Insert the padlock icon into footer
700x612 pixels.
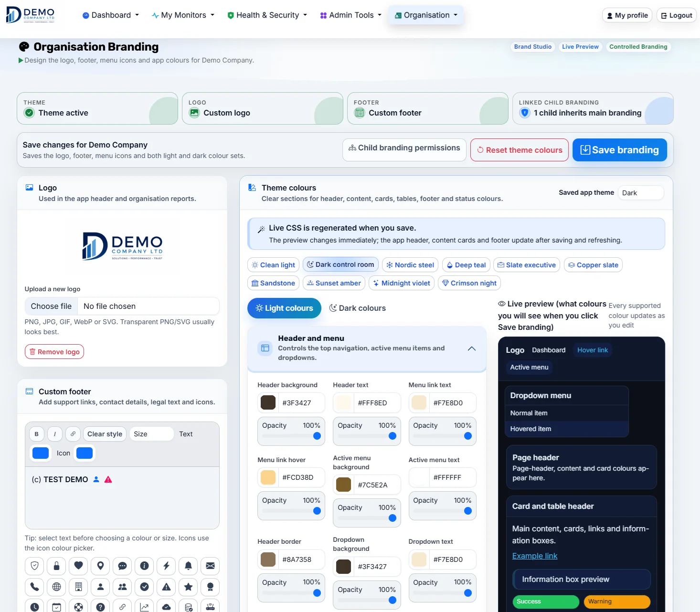click(x=56, y=566)
